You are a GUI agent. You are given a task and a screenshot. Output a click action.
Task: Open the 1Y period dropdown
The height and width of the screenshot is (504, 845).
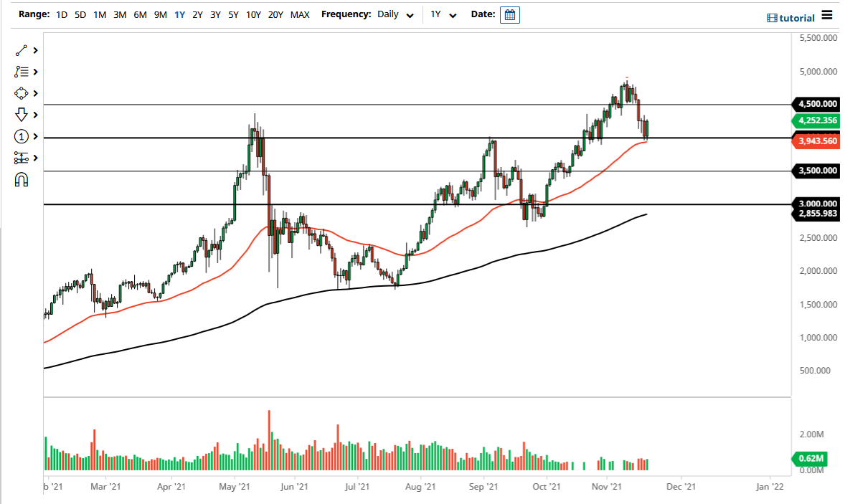coord(443,15)
